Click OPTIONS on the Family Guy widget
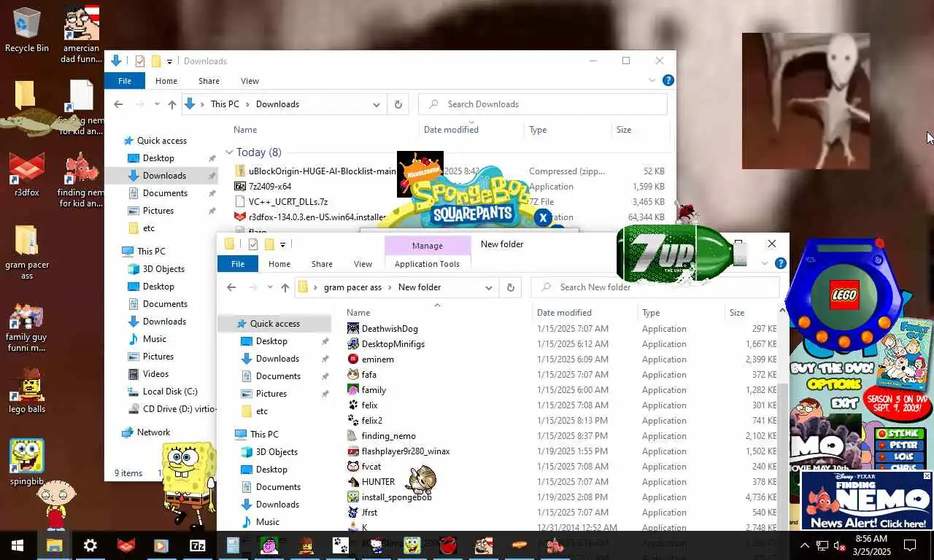 [835, 384]
